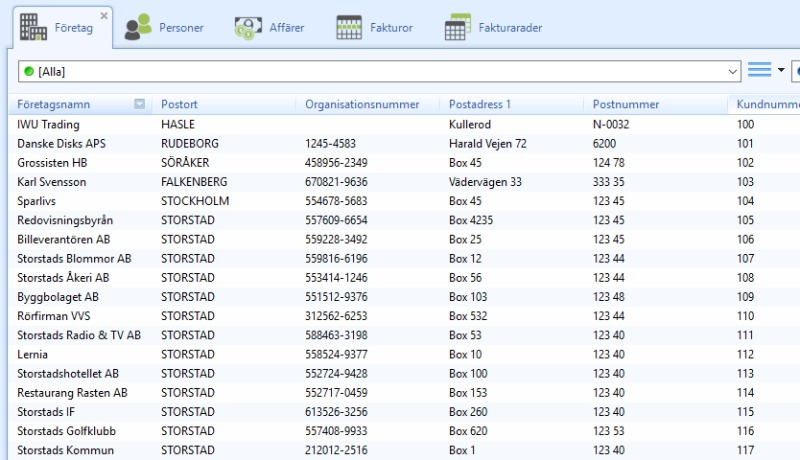Image resolution: width=800 pixels, height=460 pixels.
Task: Click the Fakturarader grid icon
Action: pos(458,27)
